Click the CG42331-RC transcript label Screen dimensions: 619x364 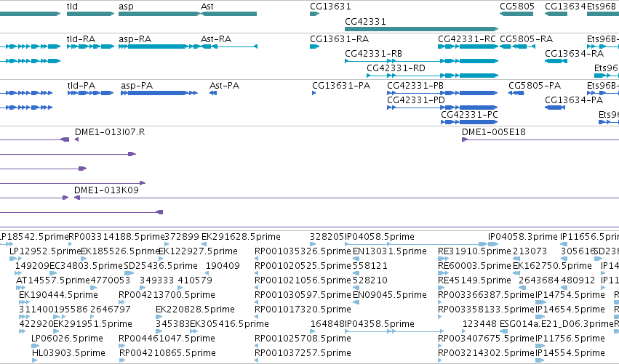click(467, 39)
